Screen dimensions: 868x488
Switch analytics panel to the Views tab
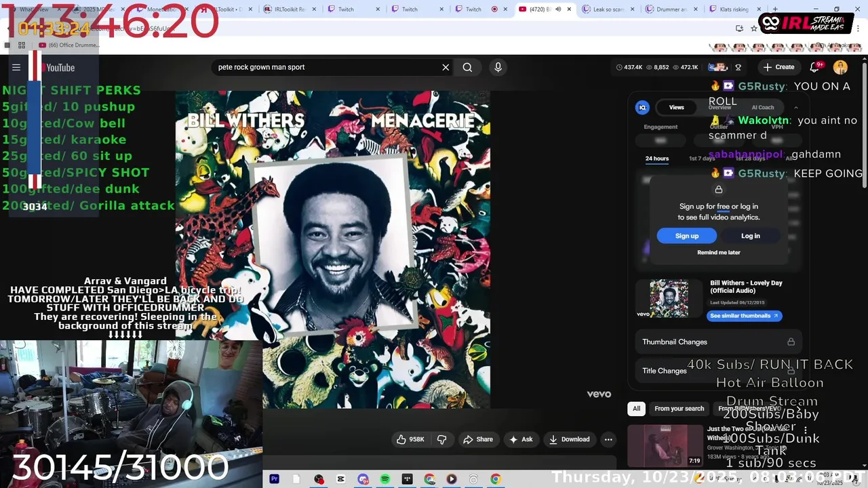pyautogui.click(x=676, y=107)
